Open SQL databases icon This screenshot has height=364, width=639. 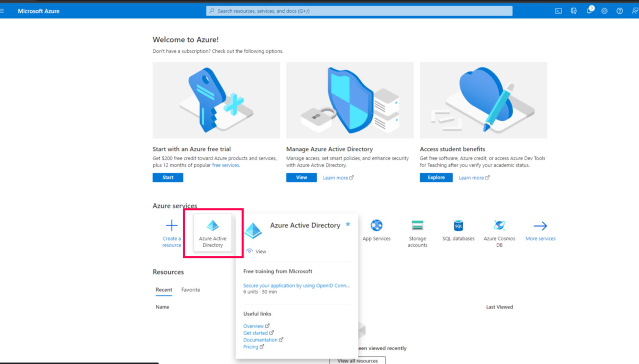coord(458,226)
